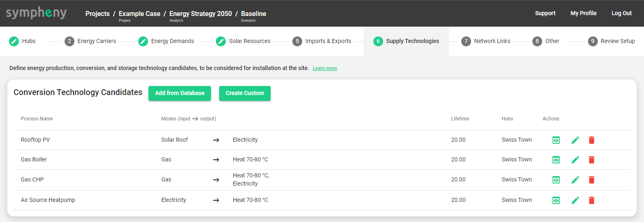Click the Sympheny logo
Image resolution: width=644 pixels, height=222 pixels.
tap(36, 13)
